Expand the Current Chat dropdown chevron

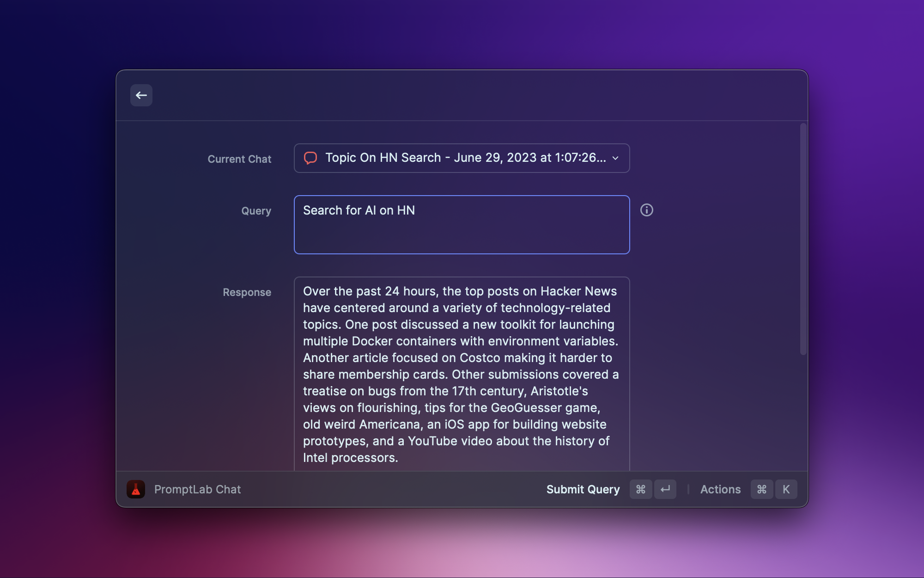(x=615, y=158)
